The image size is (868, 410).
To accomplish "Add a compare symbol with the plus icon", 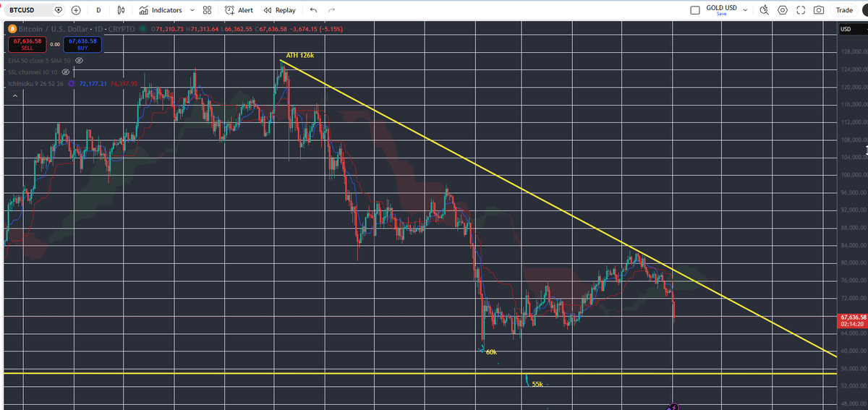I will [75, 10].
